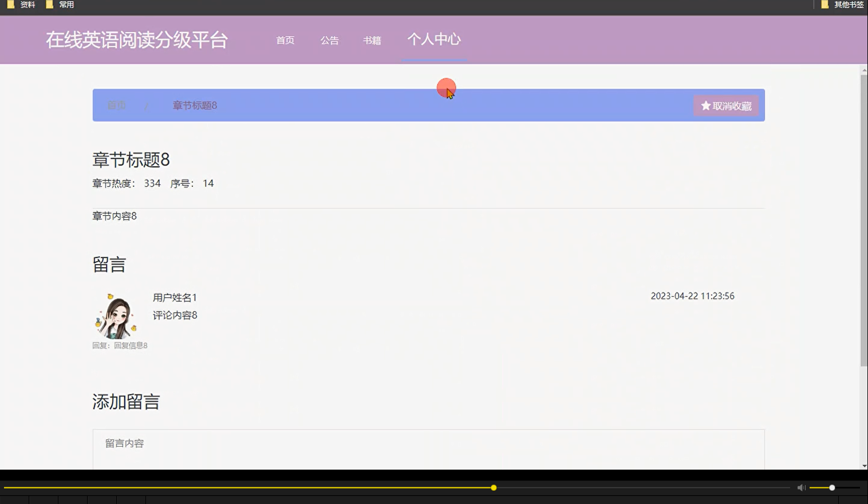Switch to the 个人中心 tab
Viewport: 868px width, 504px height.
[434, 40]
